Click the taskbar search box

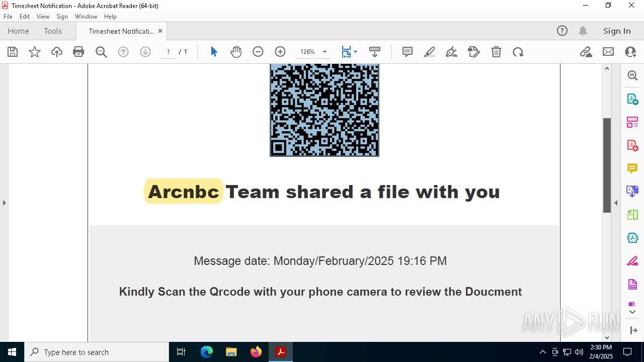click(x=97, y=352)
